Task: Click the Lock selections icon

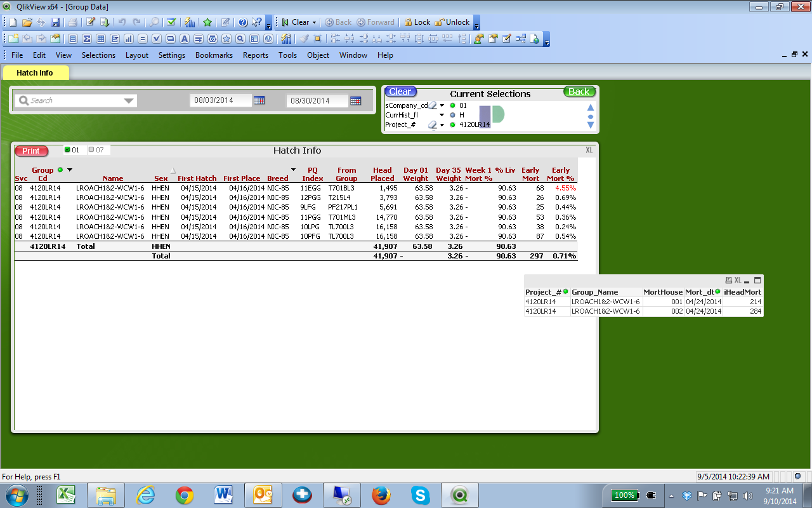Action: pyautogui.click(x=417, y=22)
